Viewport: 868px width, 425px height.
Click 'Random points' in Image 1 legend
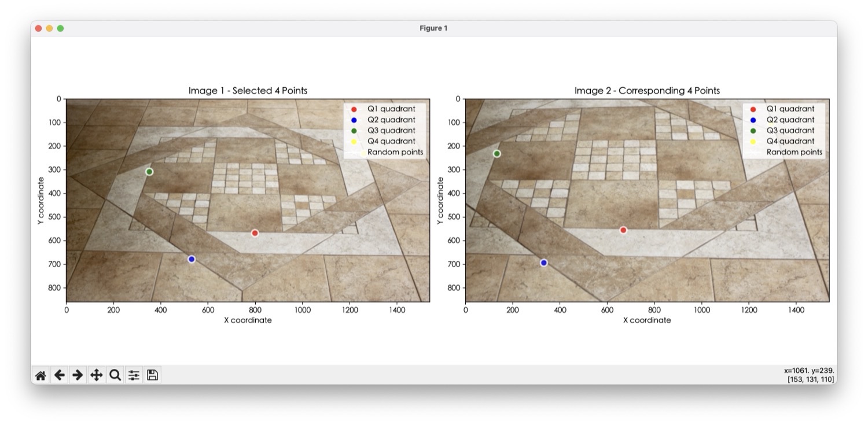pyautogui.click(x=396, y=152)
